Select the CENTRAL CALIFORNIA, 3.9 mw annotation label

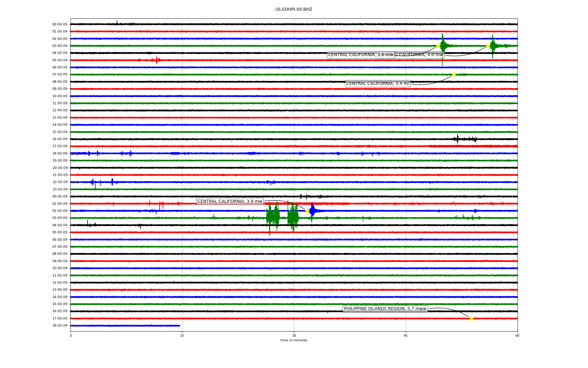[x=230, y=201]
